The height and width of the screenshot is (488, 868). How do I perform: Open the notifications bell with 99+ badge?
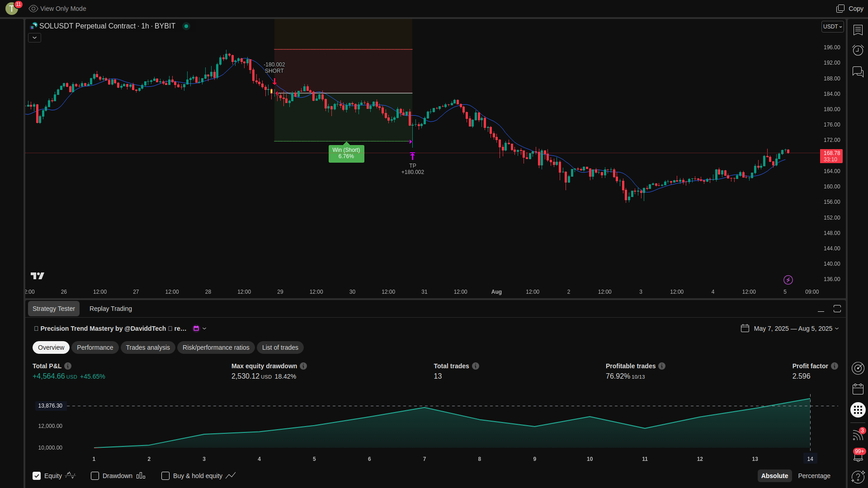point(858,455)
